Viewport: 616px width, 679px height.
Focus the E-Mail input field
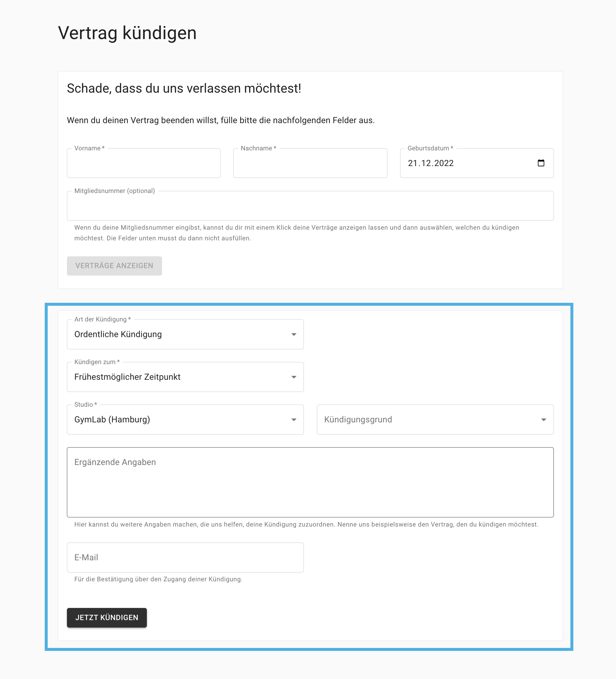185,557
